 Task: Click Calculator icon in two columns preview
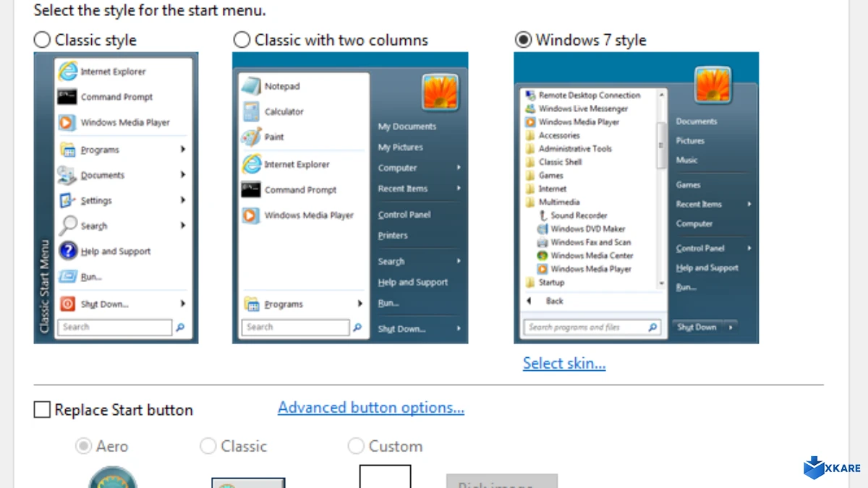251,111
